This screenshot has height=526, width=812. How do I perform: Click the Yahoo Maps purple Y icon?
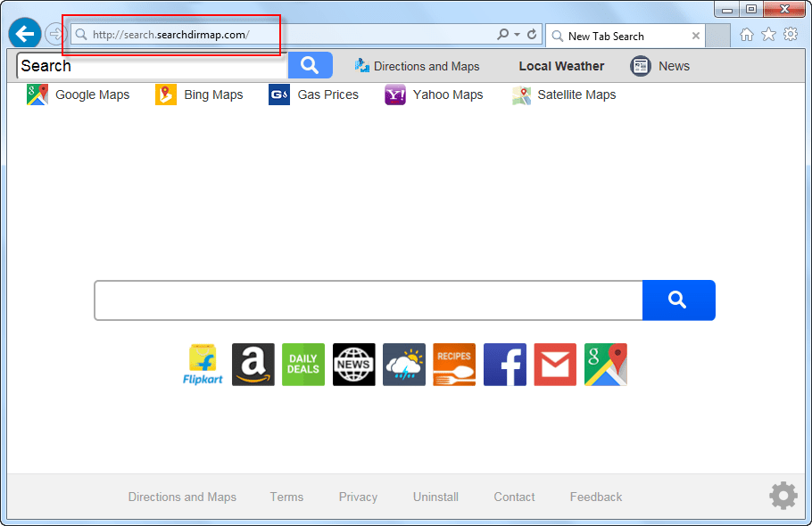click(x=395, y=95)
